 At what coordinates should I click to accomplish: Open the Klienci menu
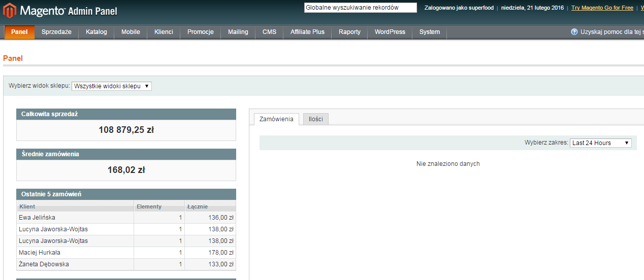click(x=164, y=32)
